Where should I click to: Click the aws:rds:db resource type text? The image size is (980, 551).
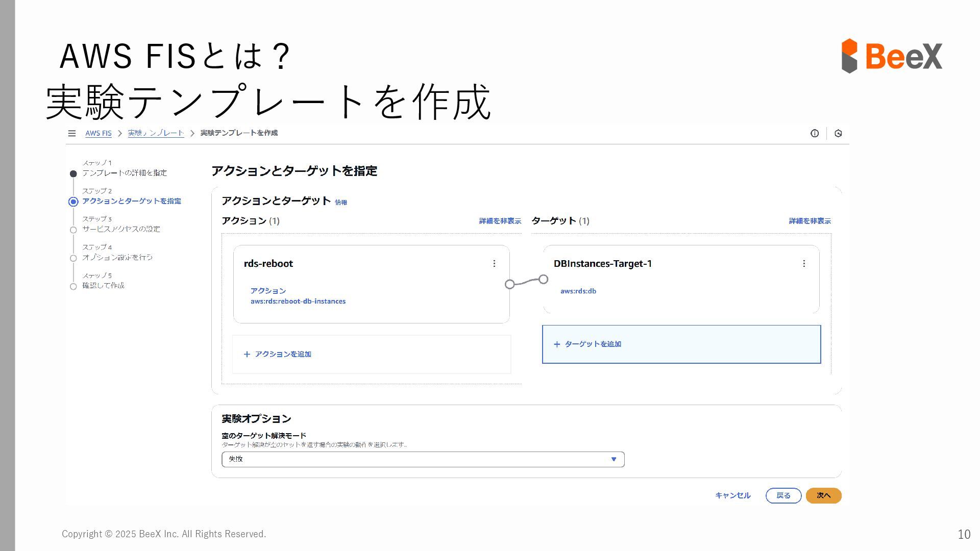pyautogui.click(x=578, y=291)
